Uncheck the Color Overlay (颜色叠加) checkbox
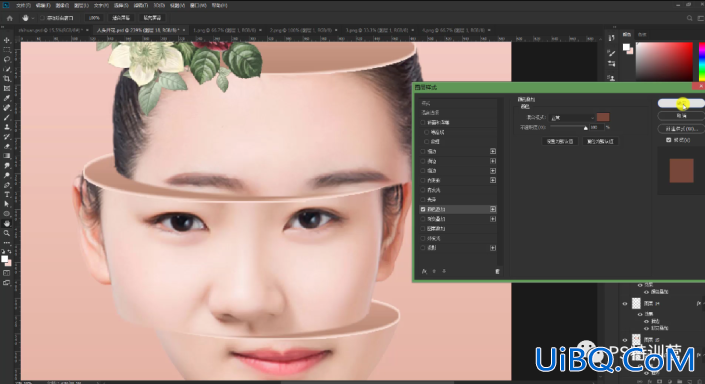Viewport: 705px width, 384px height. (x=423, y=209)
